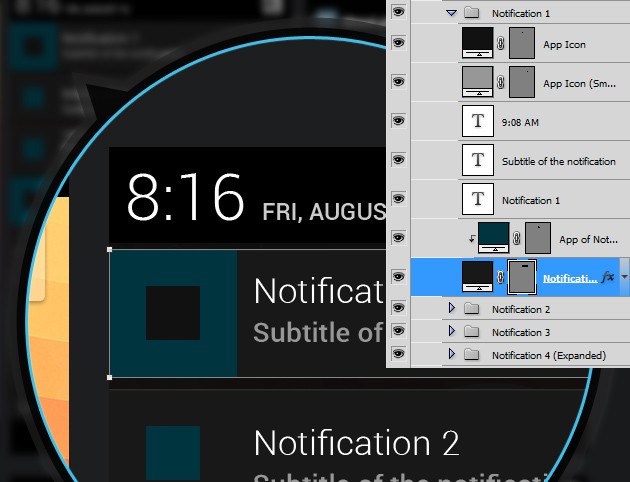The image size is (630, 482).
Task: Select the underlined Notificati... layer name
Action: click(x=570, y=278)
